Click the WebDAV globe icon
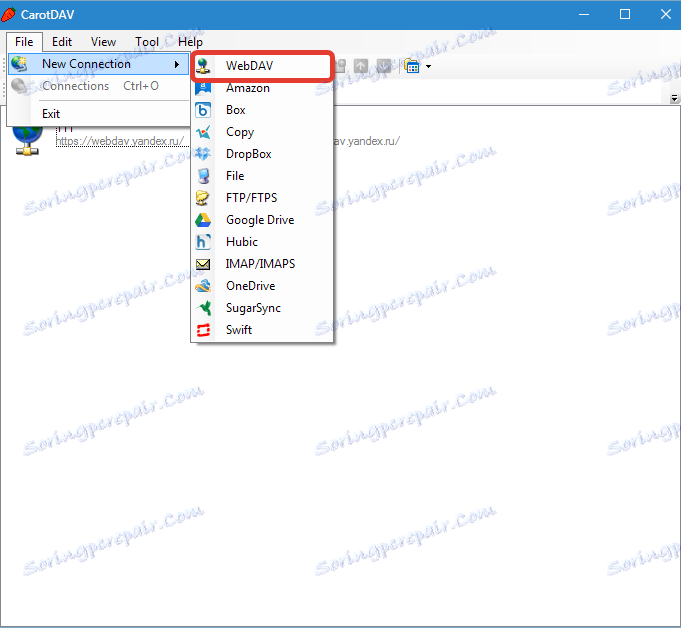The width and height of the screenshot is (681, 628). coord(203,66)
